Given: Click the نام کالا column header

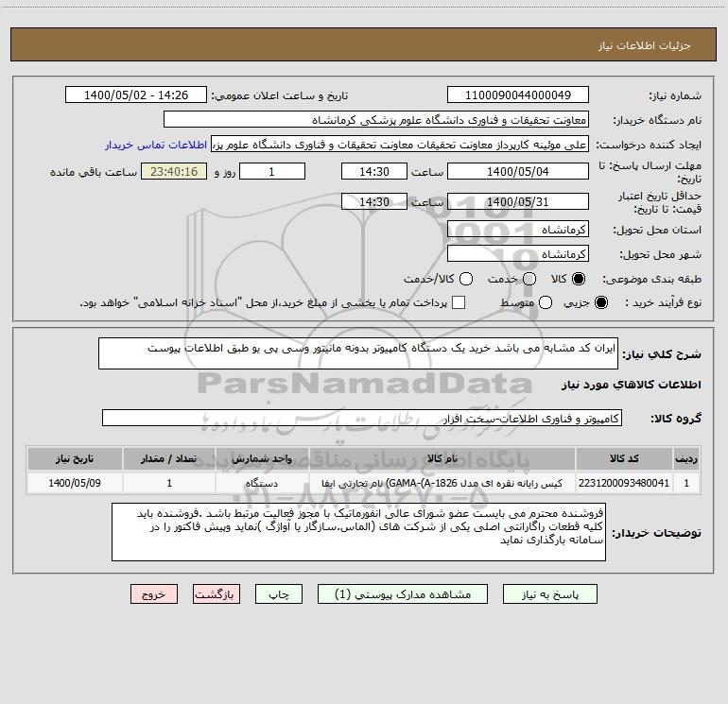Looking at the screenshot, I should (x=442, y=458).
